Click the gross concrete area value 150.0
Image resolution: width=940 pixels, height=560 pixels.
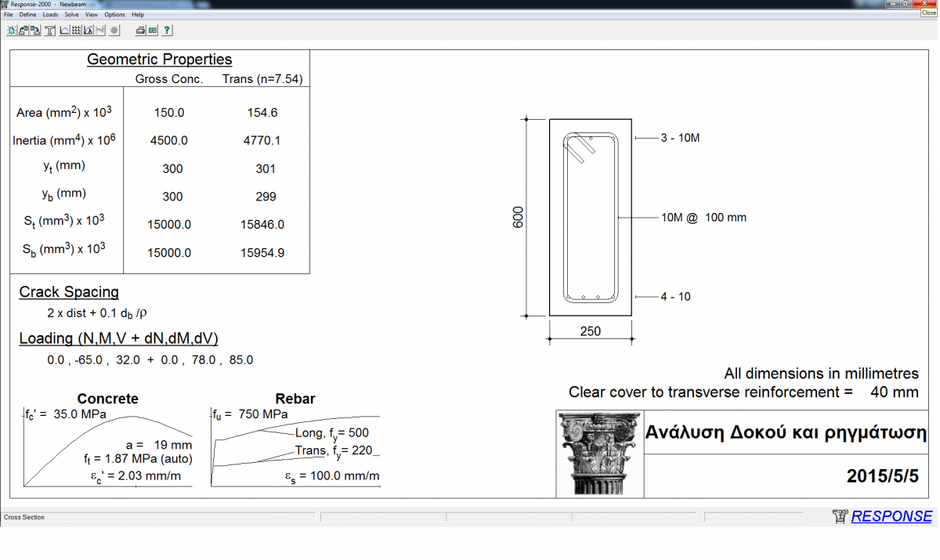click(x=169, y=113)
